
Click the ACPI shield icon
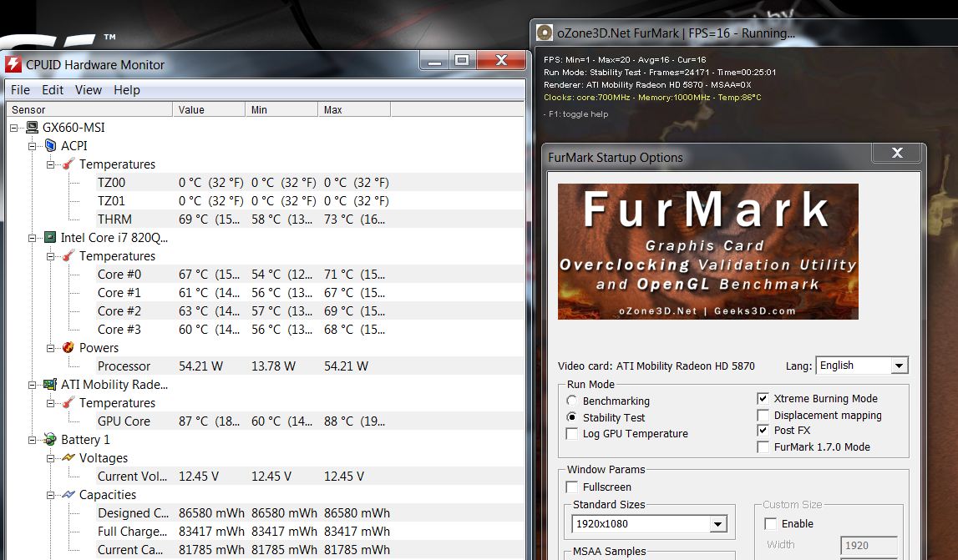point(51,145)
